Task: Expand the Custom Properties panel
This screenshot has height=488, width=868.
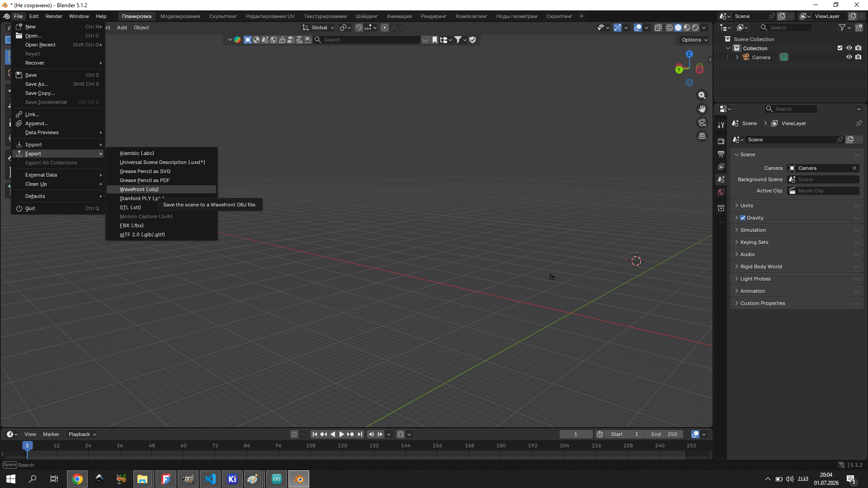Action: (x=797, y=303)
